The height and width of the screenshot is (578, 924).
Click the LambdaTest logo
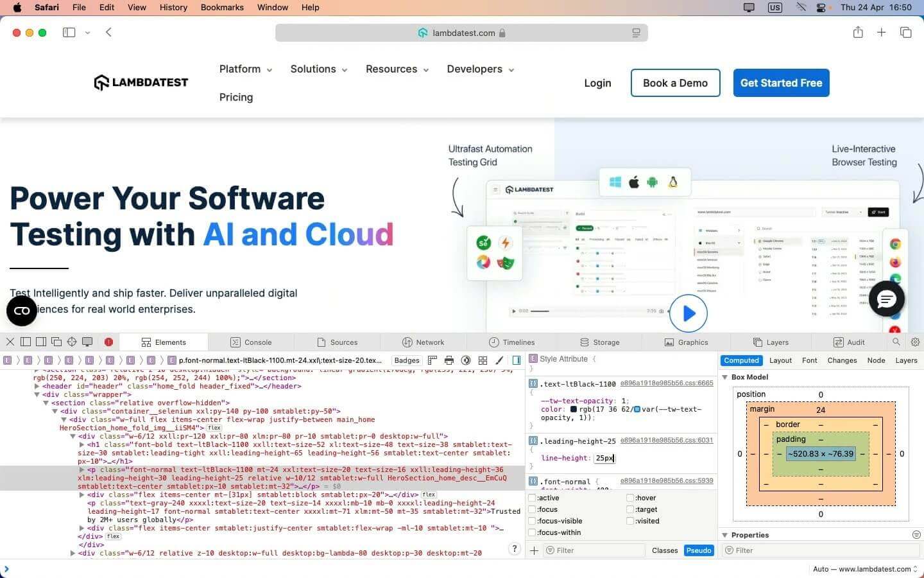[141, 82]
